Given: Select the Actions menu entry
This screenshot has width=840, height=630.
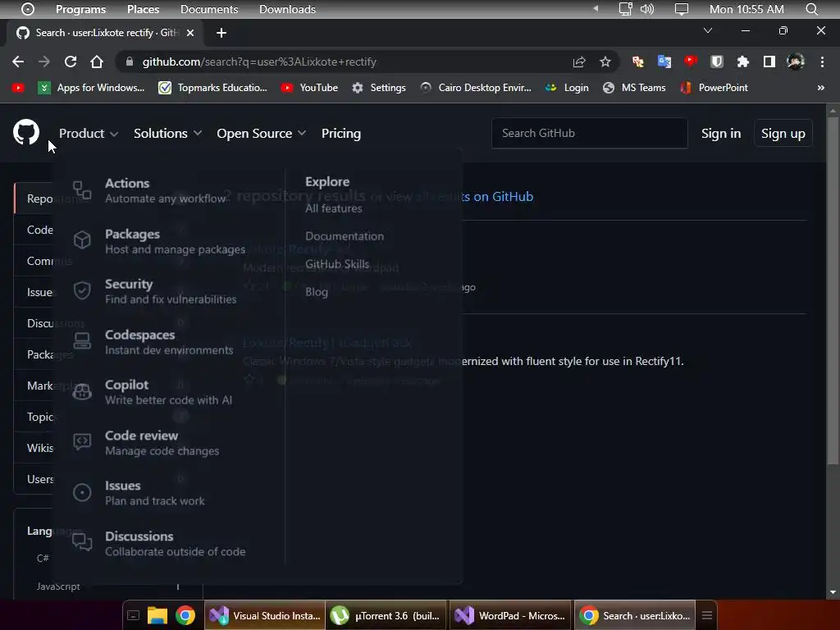Looking at the screenshot, I should 166,190.
